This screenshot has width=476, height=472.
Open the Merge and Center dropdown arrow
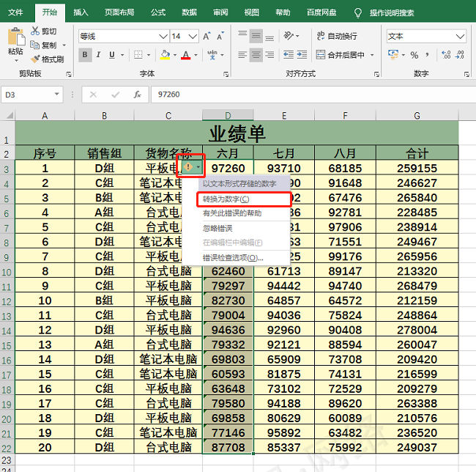(x=372, y=55)
